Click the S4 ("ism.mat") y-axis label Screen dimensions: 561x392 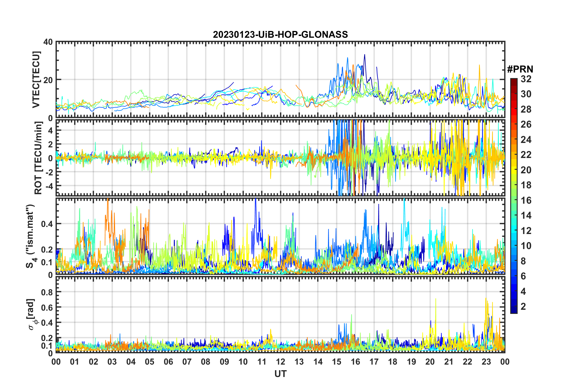coord(31,236)
